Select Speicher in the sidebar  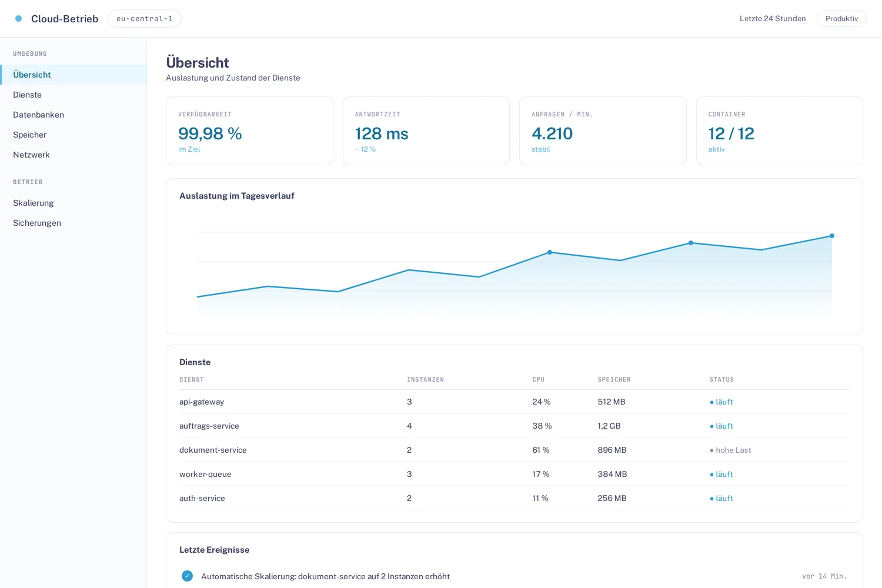(x=73, y=135)
